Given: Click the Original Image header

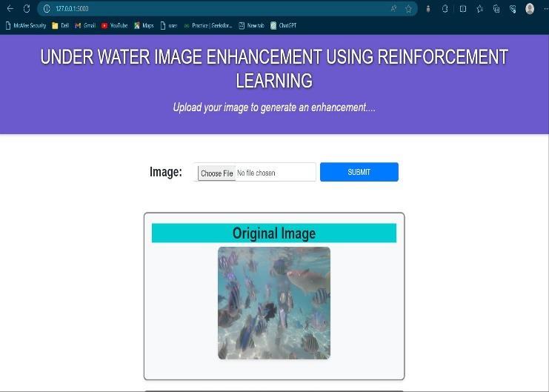Looking at the screenshot, I should [274, 233].
